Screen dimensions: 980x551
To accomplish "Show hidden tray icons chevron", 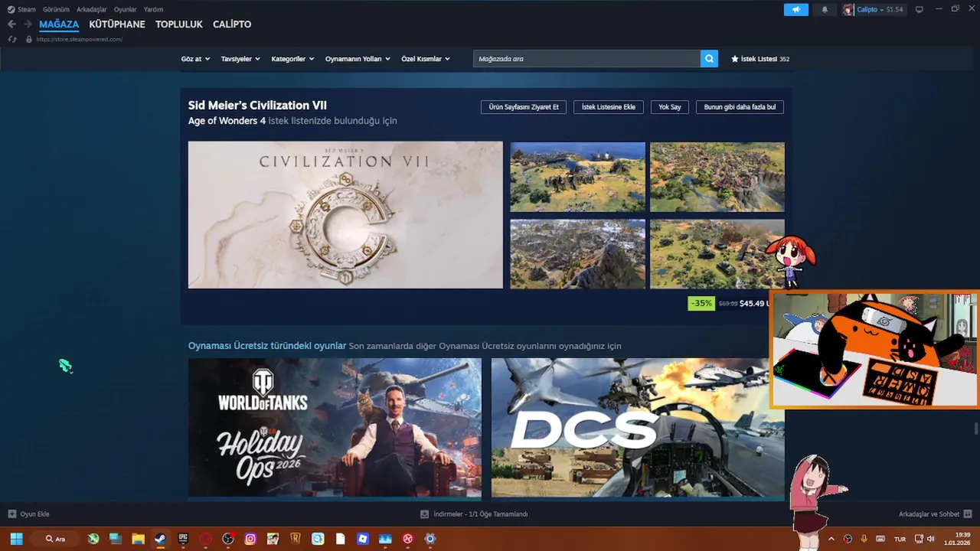I will 831,539.
